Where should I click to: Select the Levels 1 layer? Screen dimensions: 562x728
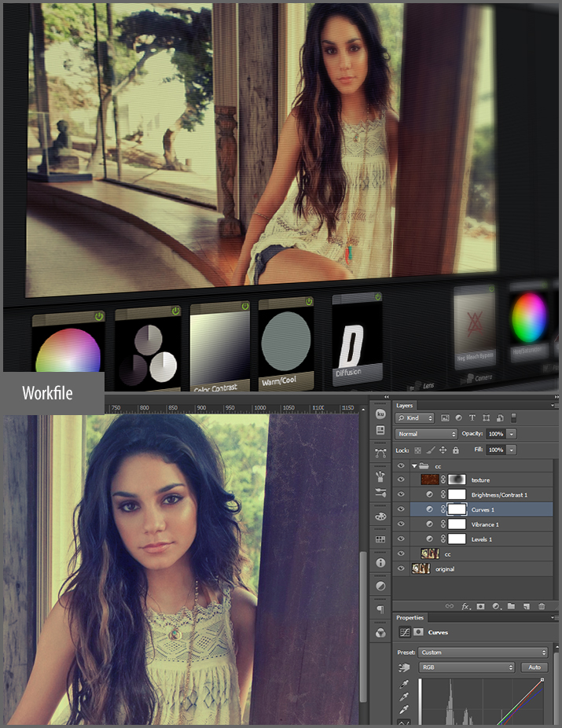click(x=482, y=539)
